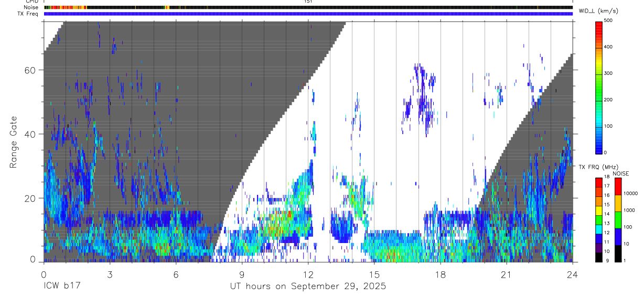
Task: Click the 'TX FRQ (MHz)' legend title
Action: point(599,167)
